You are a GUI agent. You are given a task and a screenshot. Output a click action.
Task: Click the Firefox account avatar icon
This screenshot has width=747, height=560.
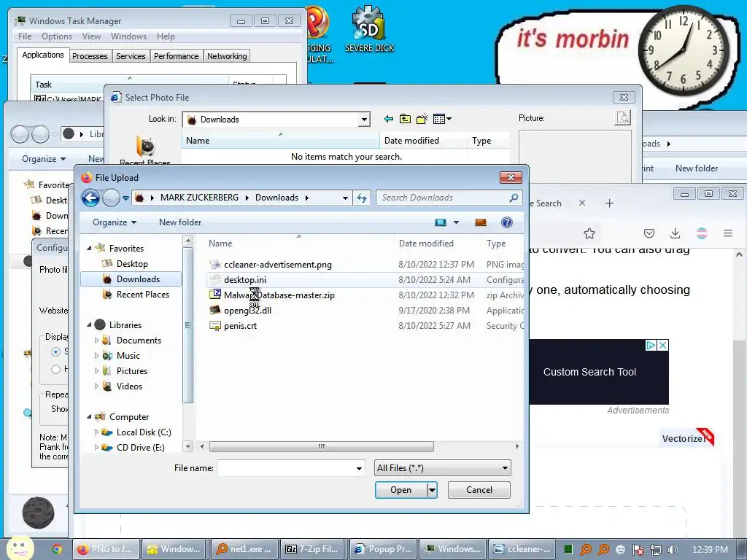(x=702, y=233)
